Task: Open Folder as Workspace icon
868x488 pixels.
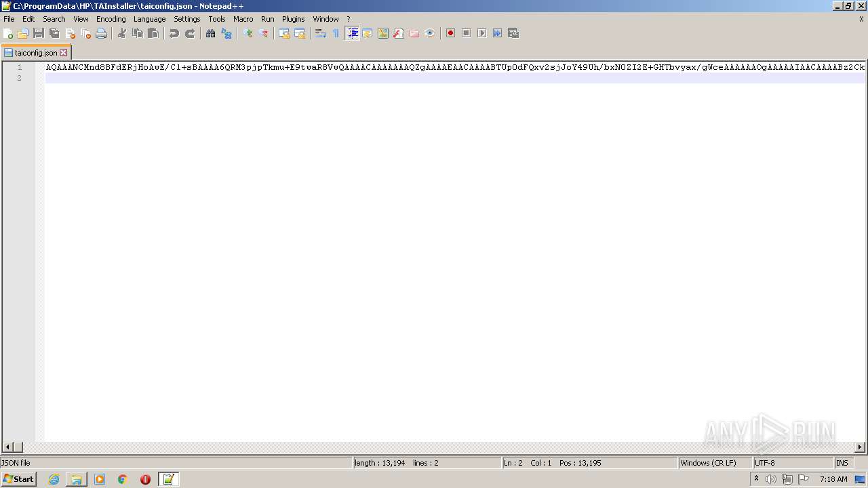Action: tap(414, 33)
